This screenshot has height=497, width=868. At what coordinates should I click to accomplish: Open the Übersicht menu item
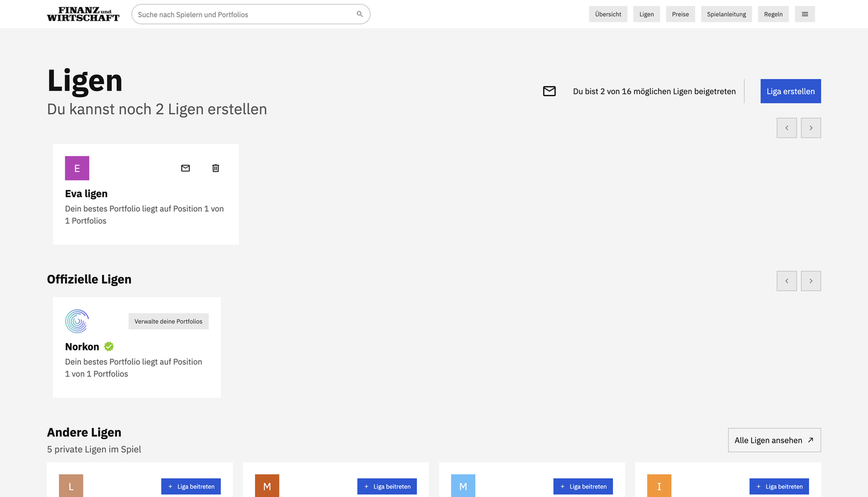coord(608,14)
